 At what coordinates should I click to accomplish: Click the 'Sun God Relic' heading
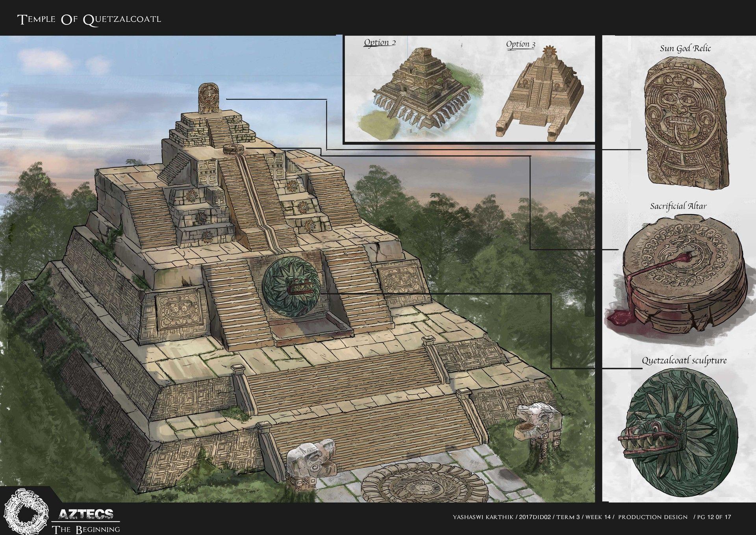[x=685, y=48]
